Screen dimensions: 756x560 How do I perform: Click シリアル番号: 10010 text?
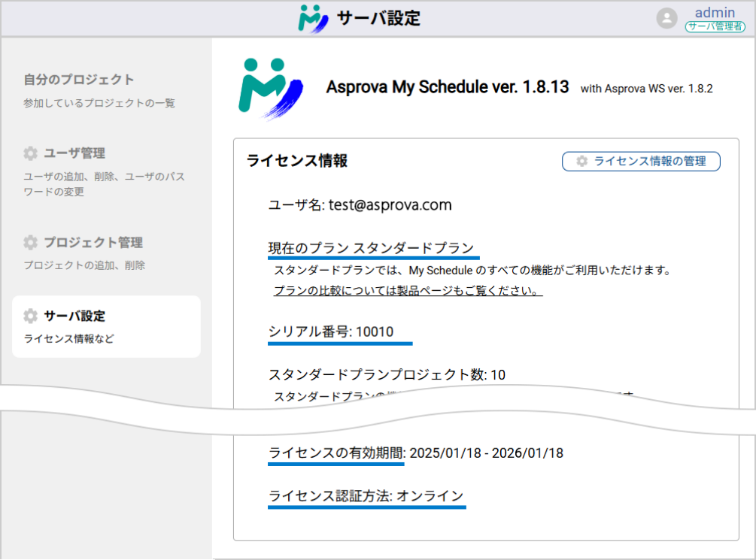tap(331, 331)
